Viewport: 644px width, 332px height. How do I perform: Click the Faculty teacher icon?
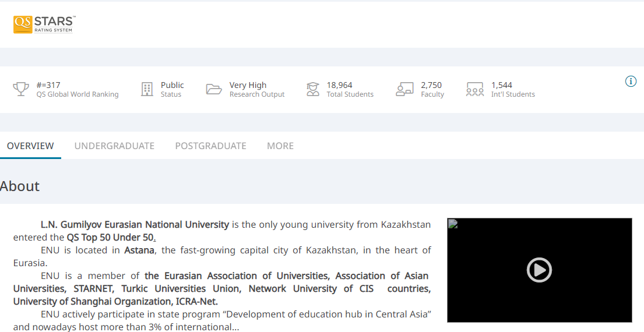click(x=404, y=89)
